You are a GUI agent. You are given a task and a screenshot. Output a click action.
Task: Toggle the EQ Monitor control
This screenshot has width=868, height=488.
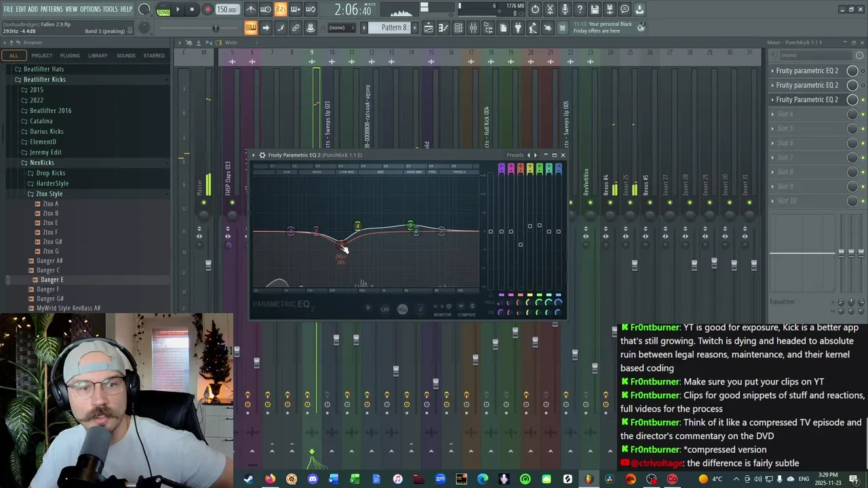(x=442, y=308)
